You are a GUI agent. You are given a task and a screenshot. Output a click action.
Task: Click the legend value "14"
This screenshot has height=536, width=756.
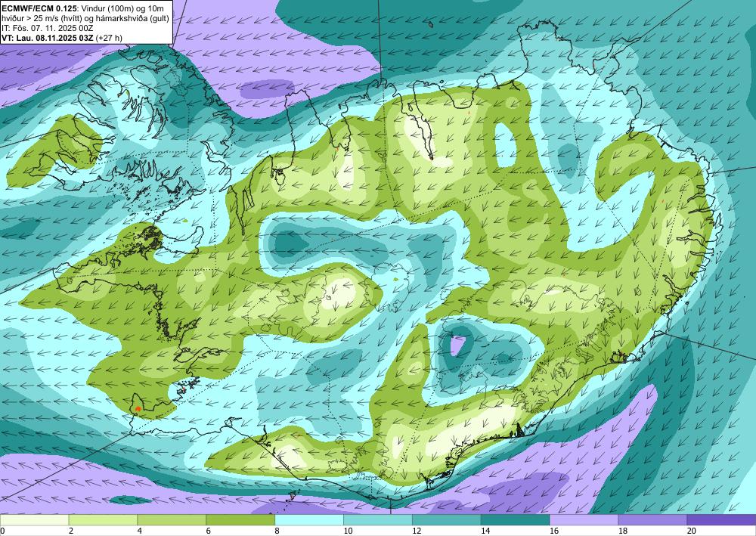(x=485, y=531)
